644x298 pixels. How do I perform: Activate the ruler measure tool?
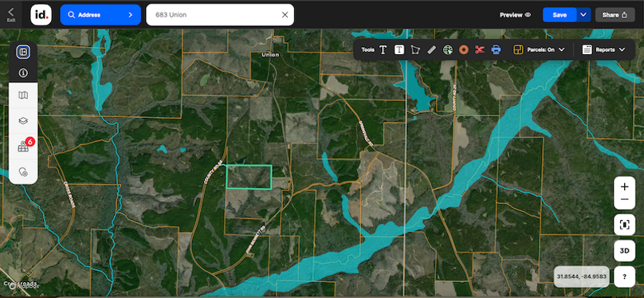coord(431,49)
